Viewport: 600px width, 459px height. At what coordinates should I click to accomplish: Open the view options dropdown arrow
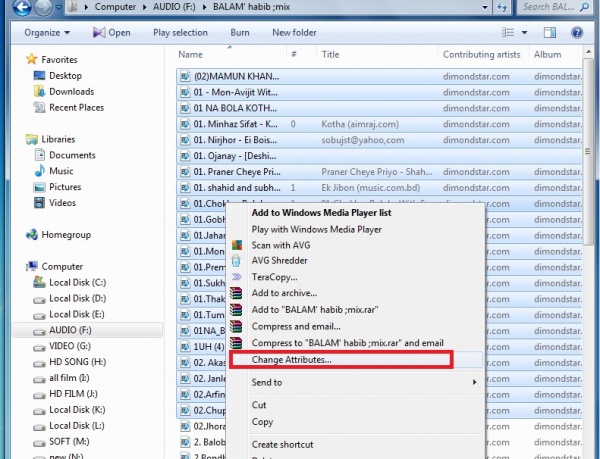tap(525, 33)
